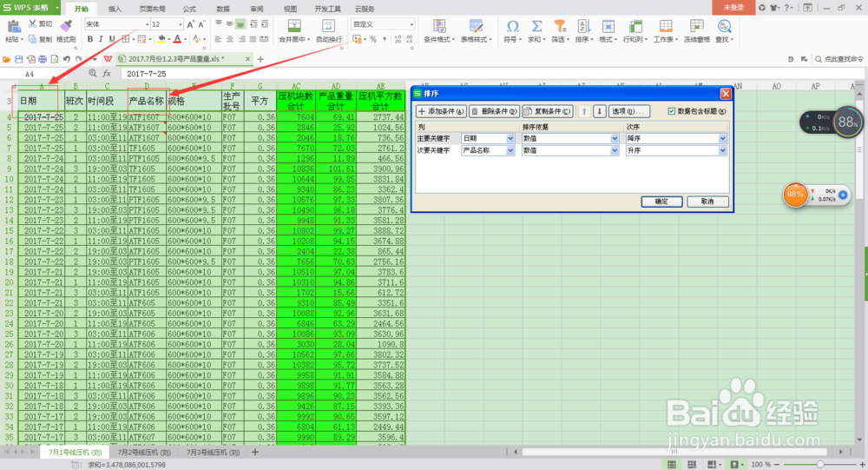The image size is (868, 470).
Task: Click the Copy (复制) icon
Action: click(33, 39)
